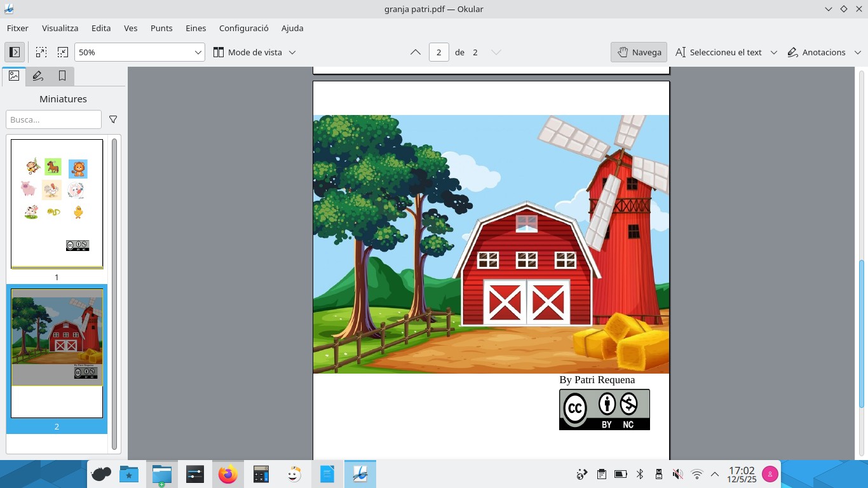
Task: Open the Dolphin file manager taskbar icon
Action: [x=162, y=474]
